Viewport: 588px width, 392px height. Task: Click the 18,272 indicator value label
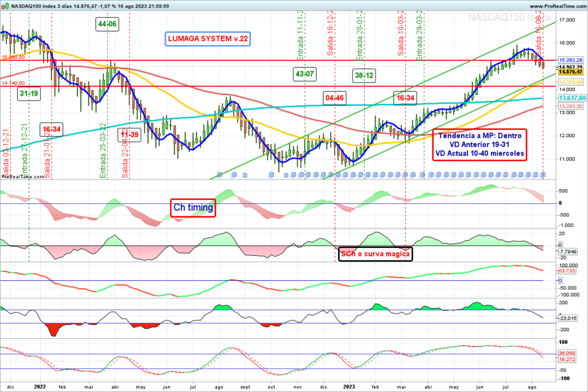567,359
